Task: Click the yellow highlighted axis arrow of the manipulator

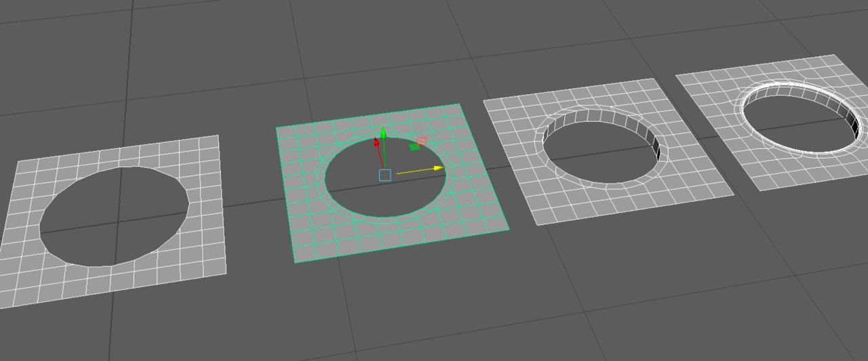Action: [437, 167]
